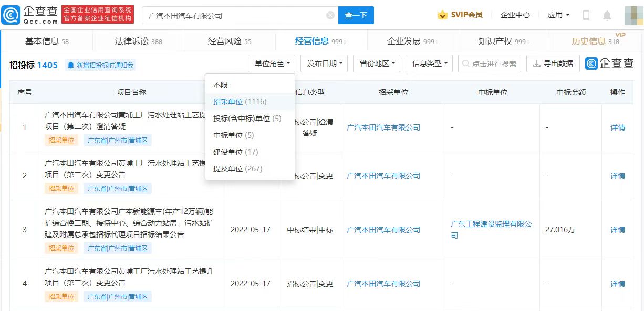Switch to 知识产权 tab
This screenshot has width=644, height=311.
pos(504,41)
